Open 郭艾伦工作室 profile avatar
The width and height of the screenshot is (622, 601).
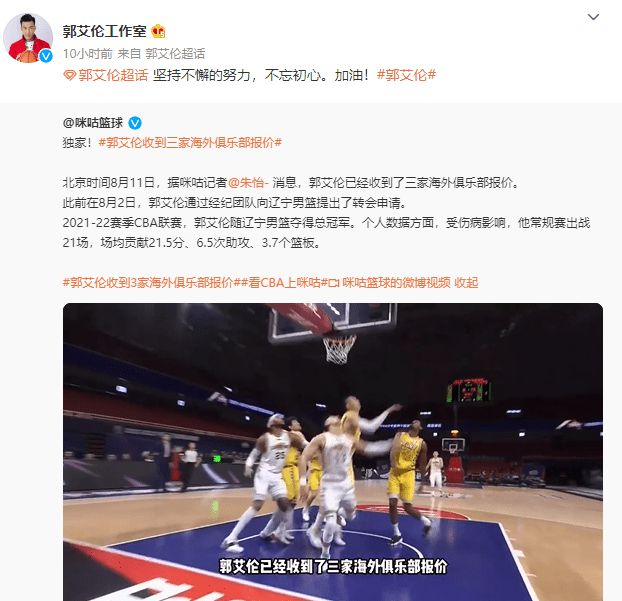(28, 38)
